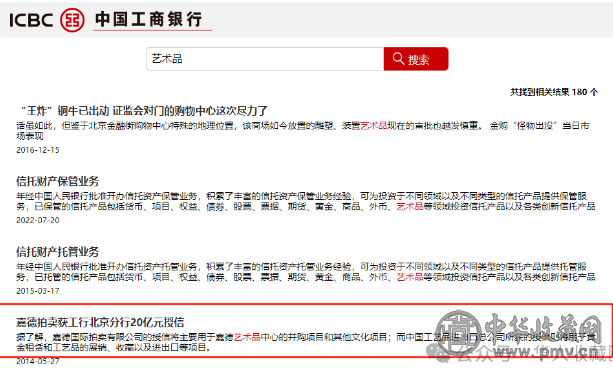Viewport: 613px width, 368px height.
Task: Focus the search field containing 艺术品
Action: pos(265,59)
